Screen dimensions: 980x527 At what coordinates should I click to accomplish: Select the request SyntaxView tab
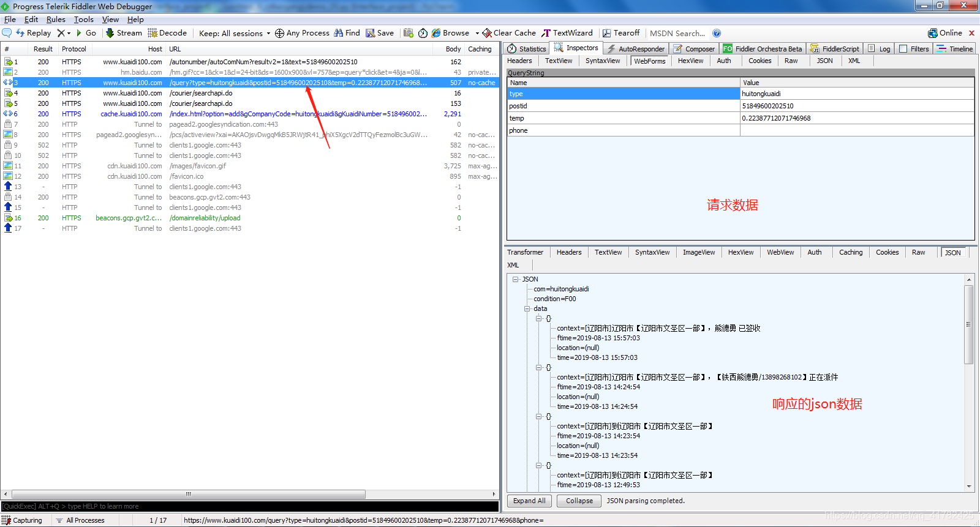tap(603, 61)
